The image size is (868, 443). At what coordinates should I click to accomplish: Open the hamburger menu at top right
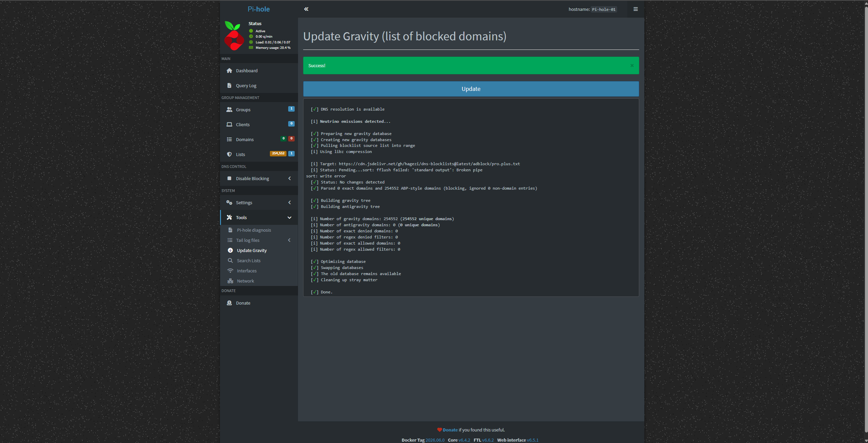tap(635, 9)
